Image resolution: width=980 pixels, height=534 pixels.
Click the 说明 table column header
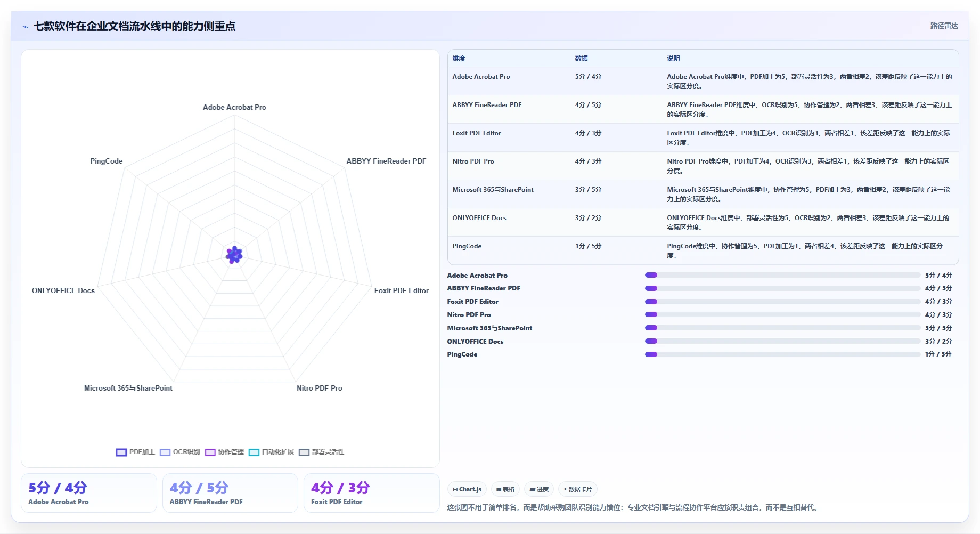pyautogui.click(x=673, y=59)
